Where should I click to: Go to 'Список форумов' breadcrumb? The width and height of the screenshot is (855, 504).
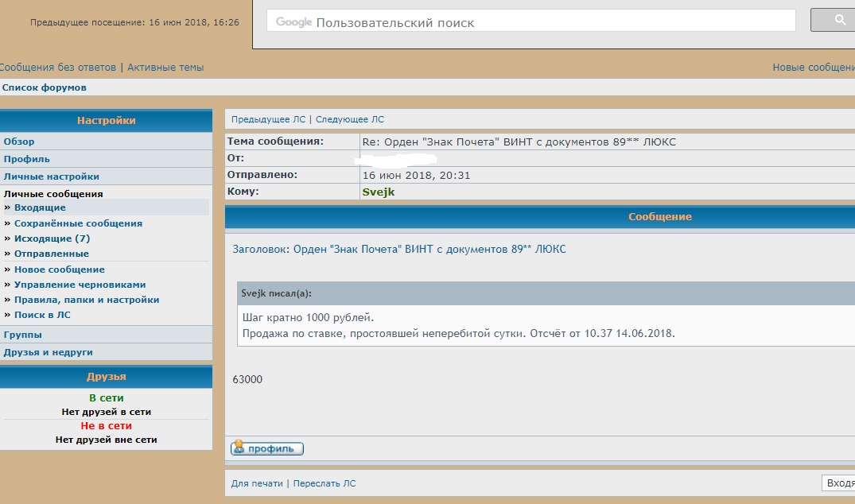pyautogui.click(x=45, y=87)
